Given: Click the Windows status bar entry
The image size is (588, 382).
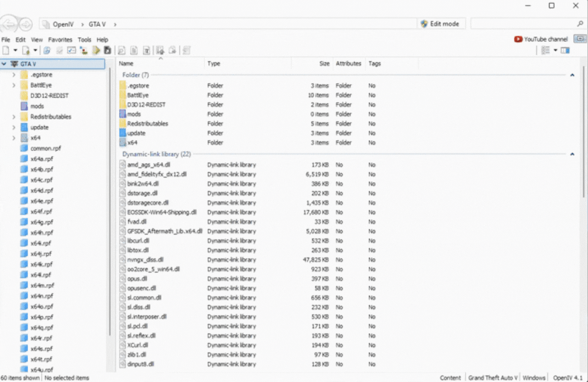Looking at the screenshot, I should pos(534,378).
